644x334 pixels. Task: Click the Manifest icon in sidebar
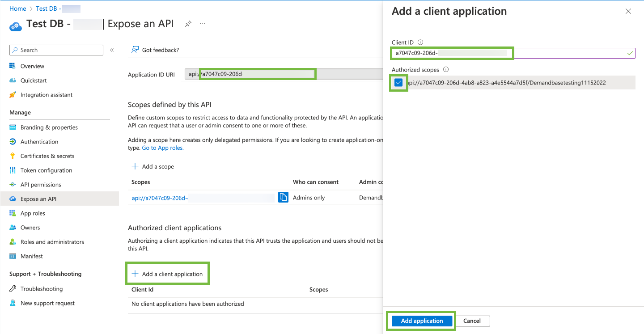(x=13, y=256)
